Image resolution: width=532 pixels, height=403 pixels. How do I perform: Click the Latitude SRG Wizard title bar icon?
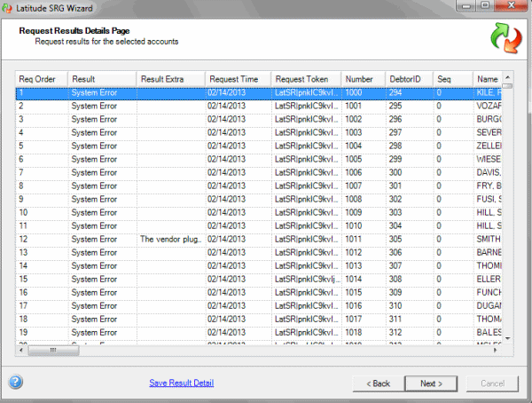coord(7,8)
